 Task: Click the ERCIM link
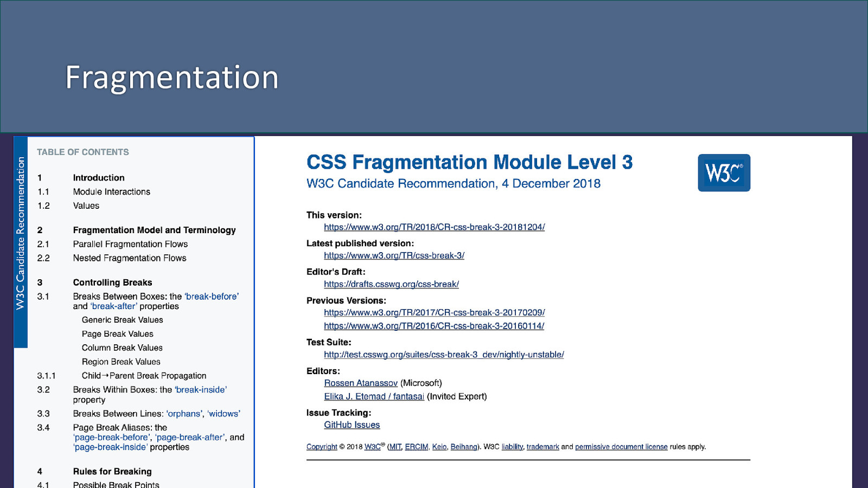[417, 447]
